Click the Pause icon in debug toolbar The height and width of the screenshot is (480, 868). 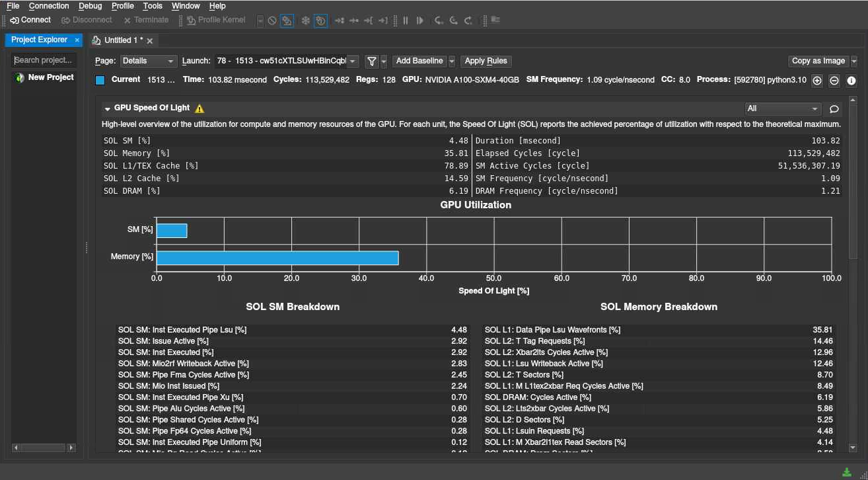click(x=406, y=20)
